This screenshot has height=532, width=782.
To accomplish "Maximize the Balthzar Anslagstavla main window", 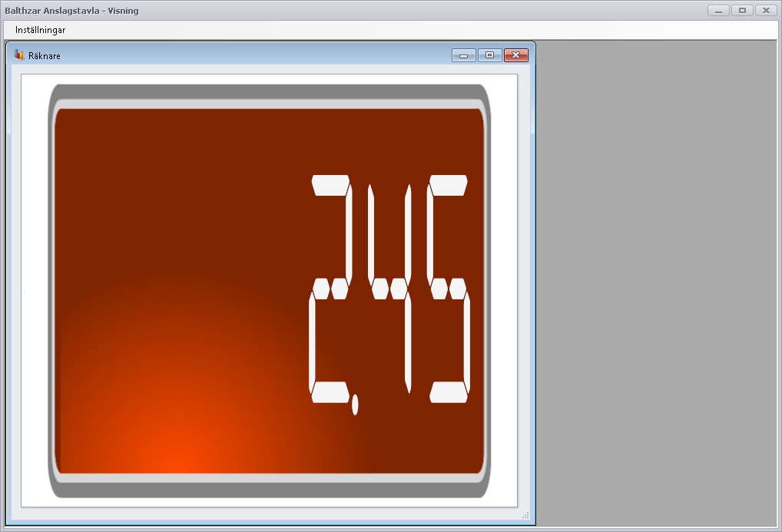I will pyautogui.click(x=742, y=11).
